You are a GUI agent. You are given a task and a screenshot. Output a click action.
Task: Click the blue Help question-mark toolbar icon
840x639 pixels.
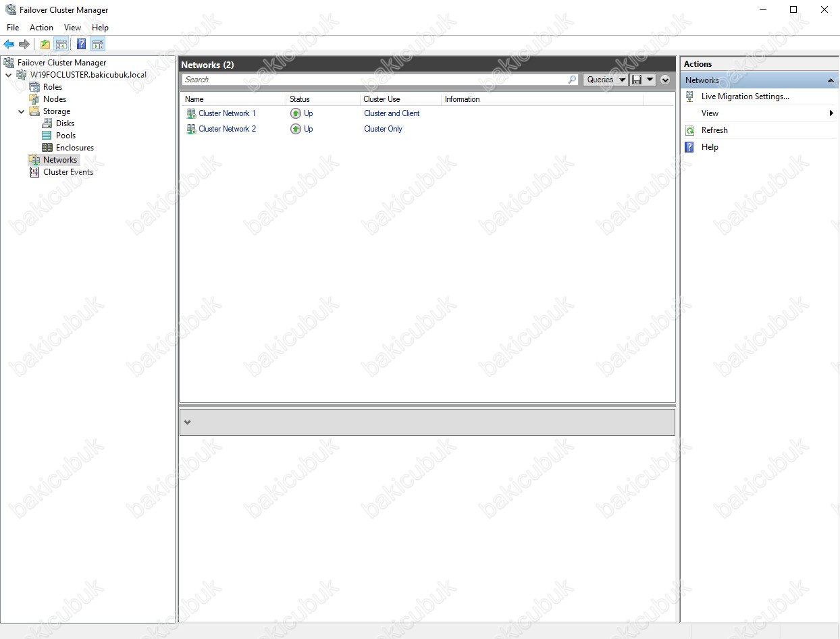coord(81,45)
